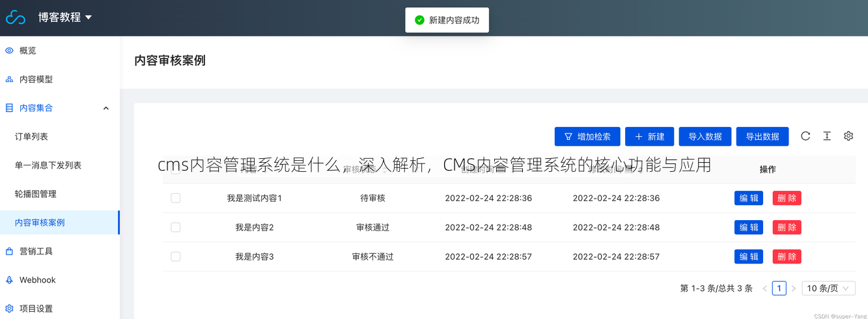Click the cloud logo icon
Image resolution: width=868 pixels, height=319 pixels.
click(x=16, y=18)
